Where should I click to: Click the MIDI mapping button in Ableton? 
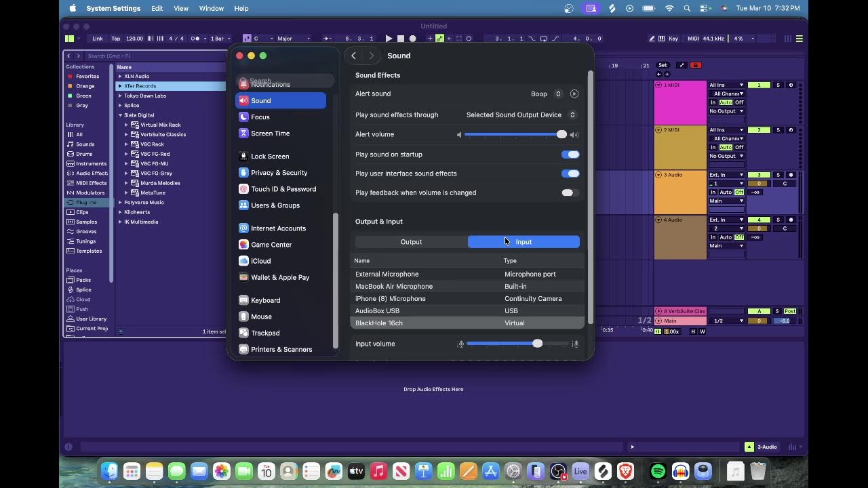(x=693, y=39)
